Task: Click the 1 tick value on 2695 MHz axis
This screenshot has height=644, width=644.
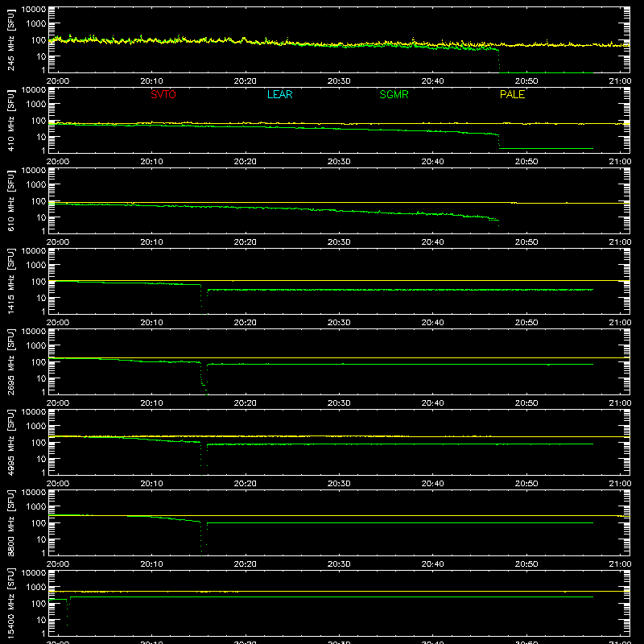Action: [x=43, y=392]
